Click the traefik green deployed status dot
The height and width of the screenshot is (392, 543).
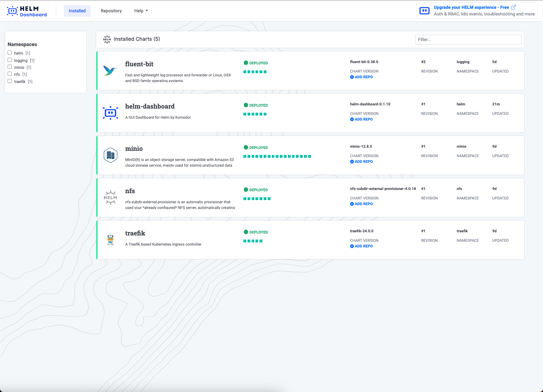[x=246, y=232]
